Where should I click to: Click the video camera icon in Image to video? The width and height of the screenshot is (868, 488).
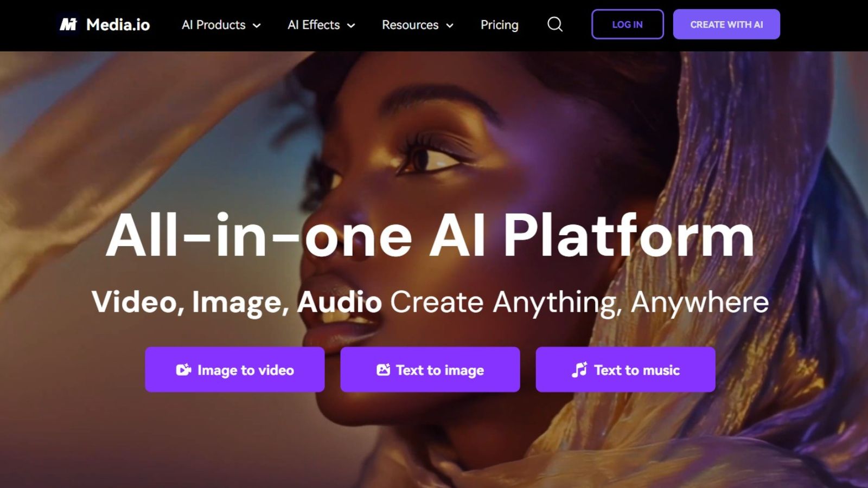183,370
